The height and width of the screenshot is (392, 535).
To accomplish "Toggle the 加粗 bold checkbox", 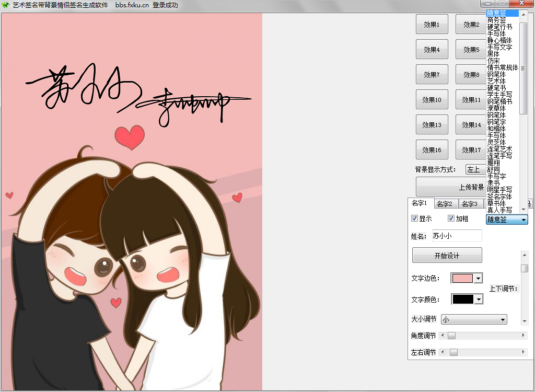I will click(x=451, y=218).
